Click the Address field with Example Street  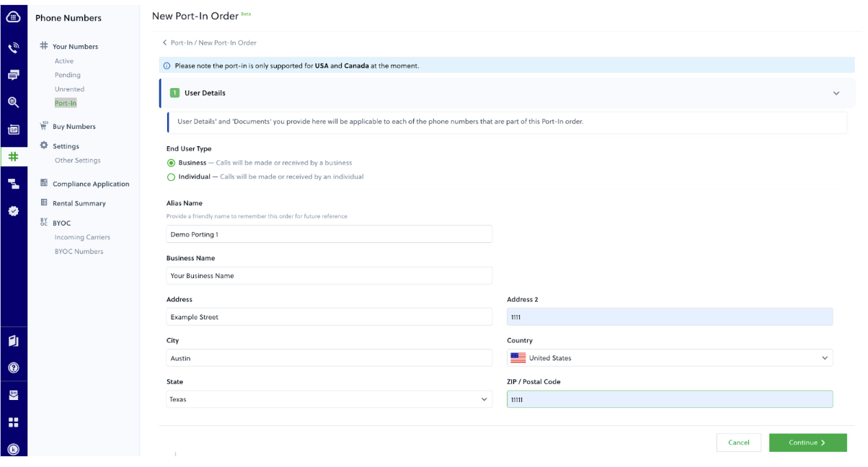tap(329, 317)
